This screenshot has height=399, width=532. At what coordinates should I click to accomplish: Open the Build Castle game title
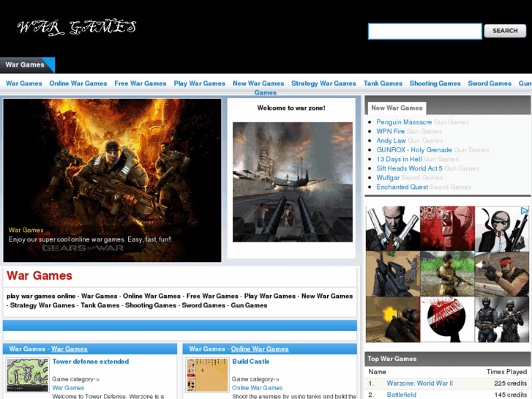251,362
